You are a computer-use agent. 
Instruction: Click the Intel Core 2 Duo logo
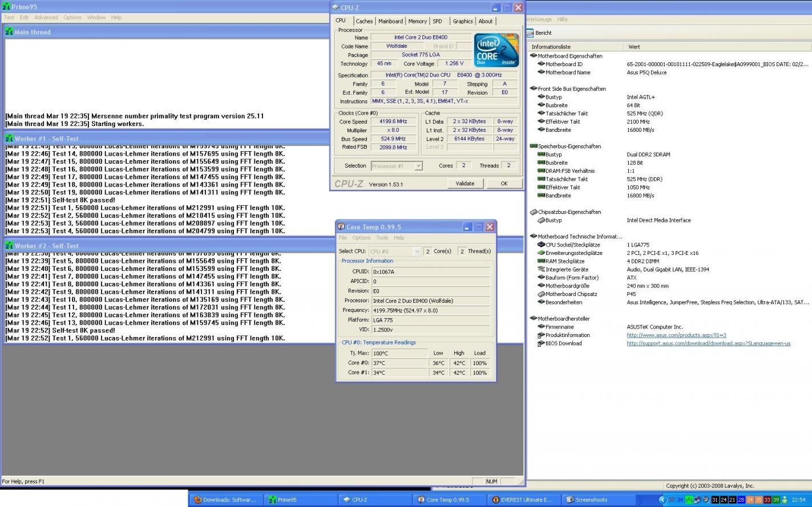point(496,50)
